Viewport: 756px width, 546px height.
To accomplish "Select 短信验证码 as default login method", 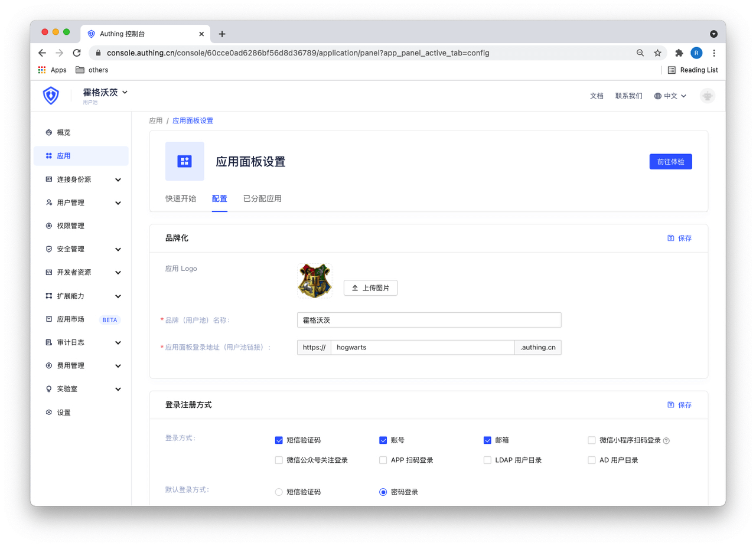I will pyautogui.click(x=279, y=492).
